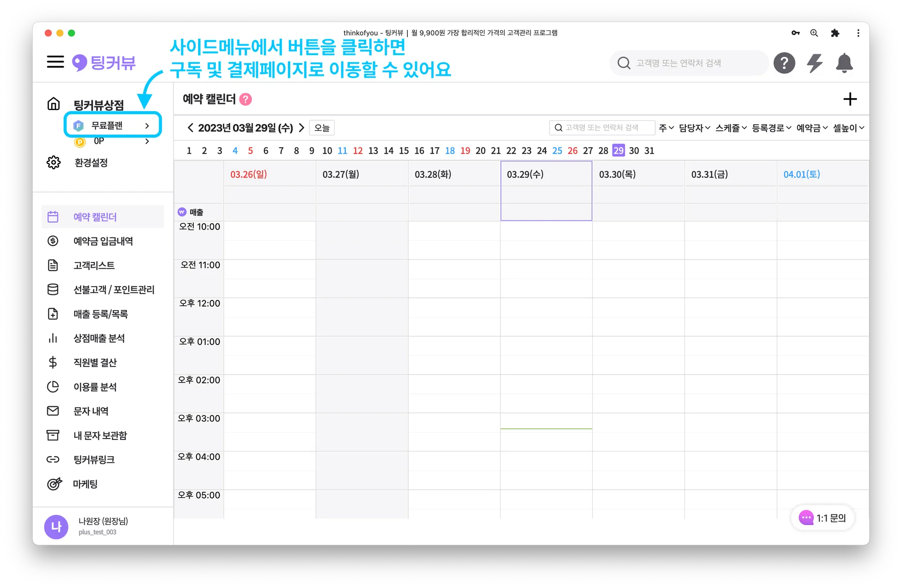
Task: Click the 오늘 button
Action: [x=322, y=128]
